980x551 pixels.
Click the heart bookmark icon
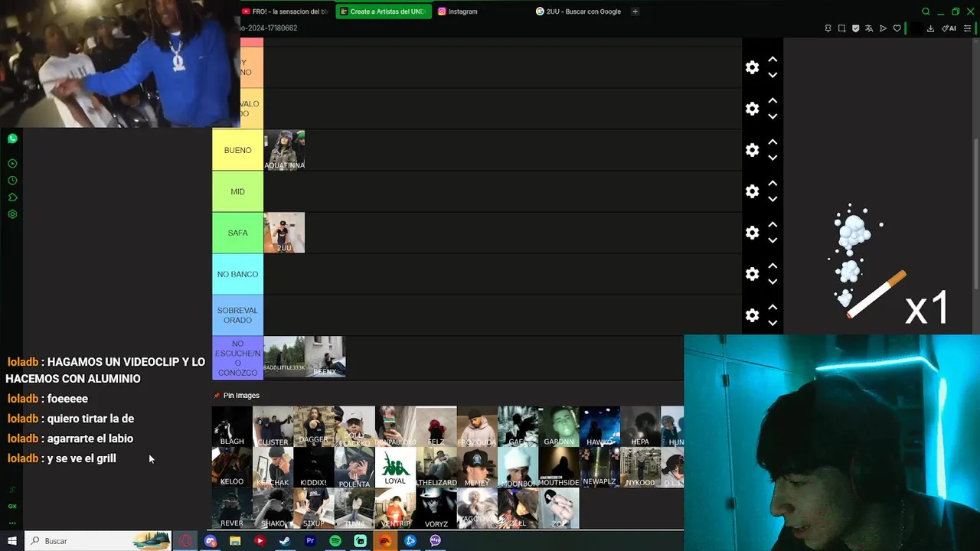click(x=897, y=28)
